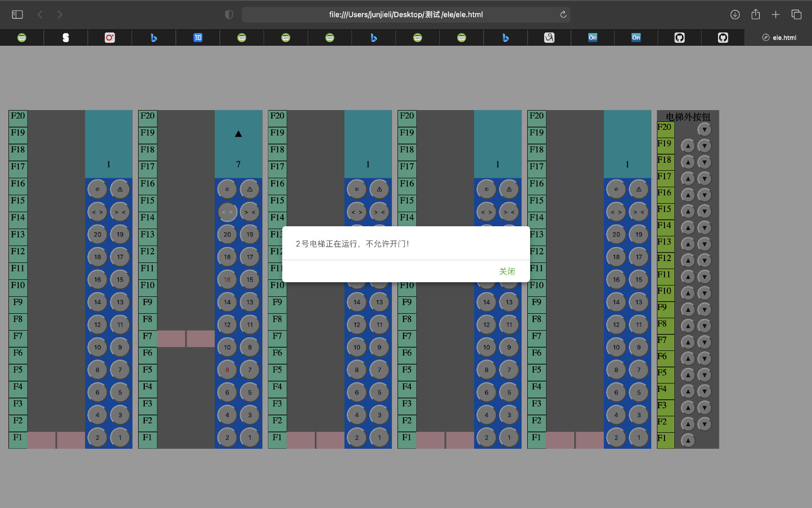
Task: Call elevator down from F20 outside panel
Action: pos(704,129)
